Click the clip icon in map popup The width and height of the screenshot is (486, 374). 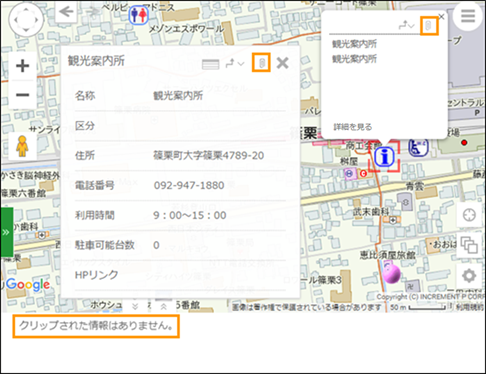[429, 26]
